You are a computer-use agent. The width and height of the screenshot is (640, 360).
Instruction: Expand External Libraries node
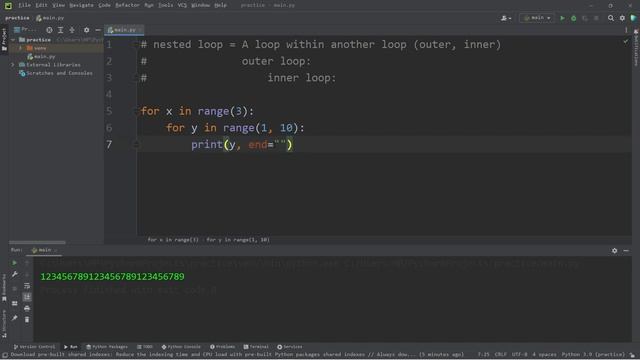[x=13, y=65]
